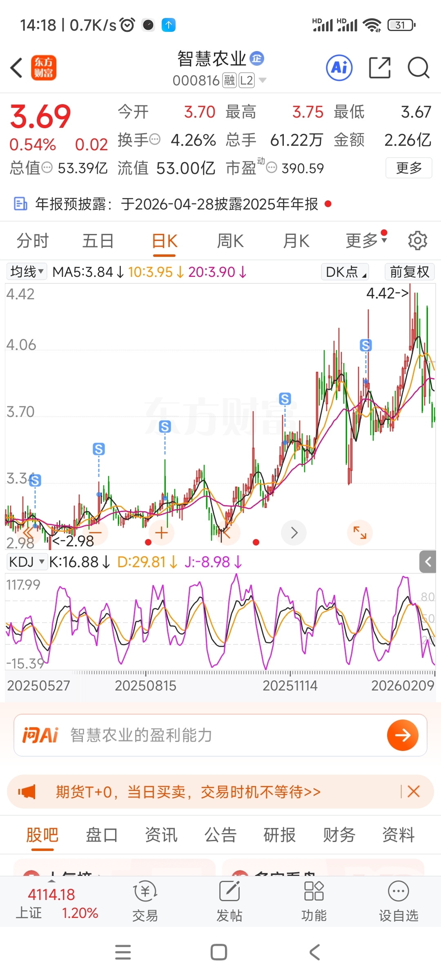Open the 资讯 tab

(161, 835)
